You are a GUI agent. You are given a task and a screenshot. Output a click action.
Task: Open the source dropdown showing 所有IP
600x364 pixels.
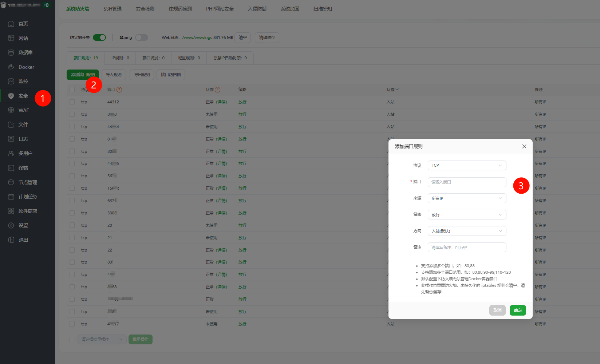tap(467, 198)
